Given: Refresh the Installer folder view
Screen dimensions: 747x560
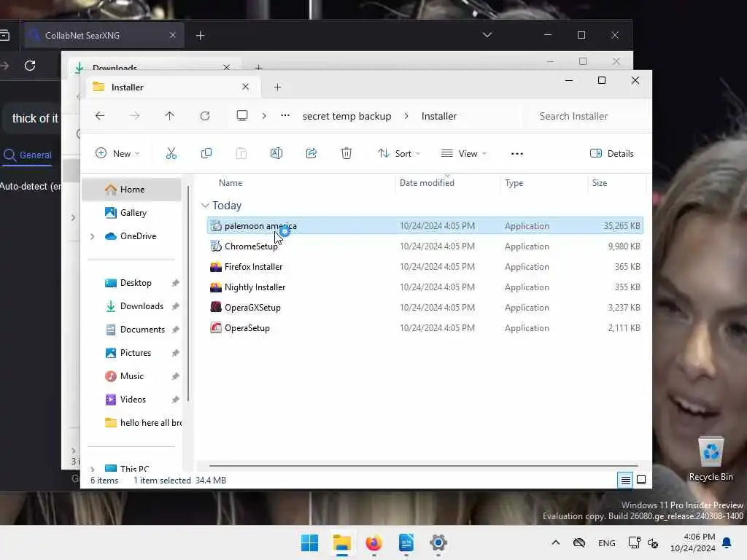Looking at the screenshot, I should click(205, 116).
